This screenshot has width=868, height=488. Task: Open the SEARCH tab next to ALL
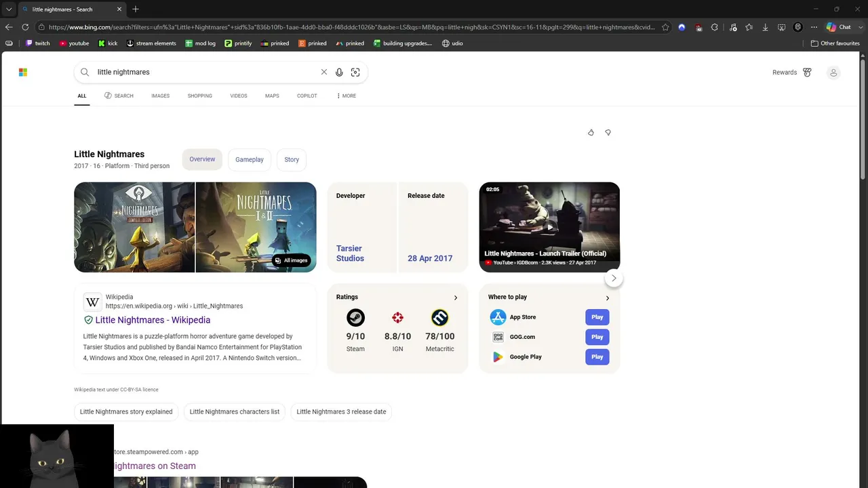119,96
